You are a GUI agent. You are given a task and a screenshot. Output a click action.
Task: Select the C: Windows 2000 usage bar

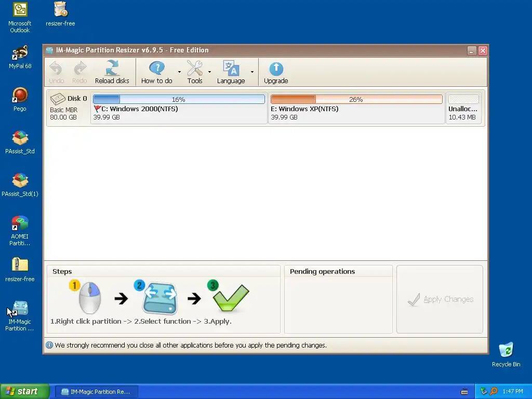(x=179, y=99)
